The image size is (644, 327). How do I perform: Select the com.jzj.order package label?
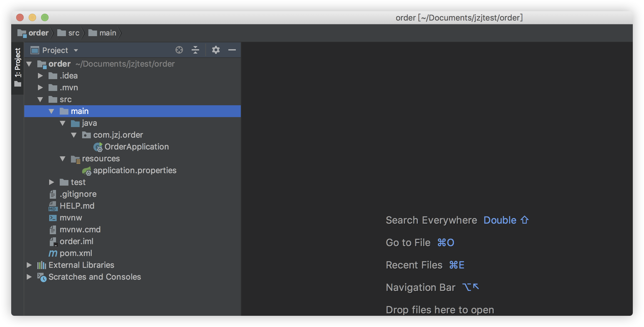point(118,135)
